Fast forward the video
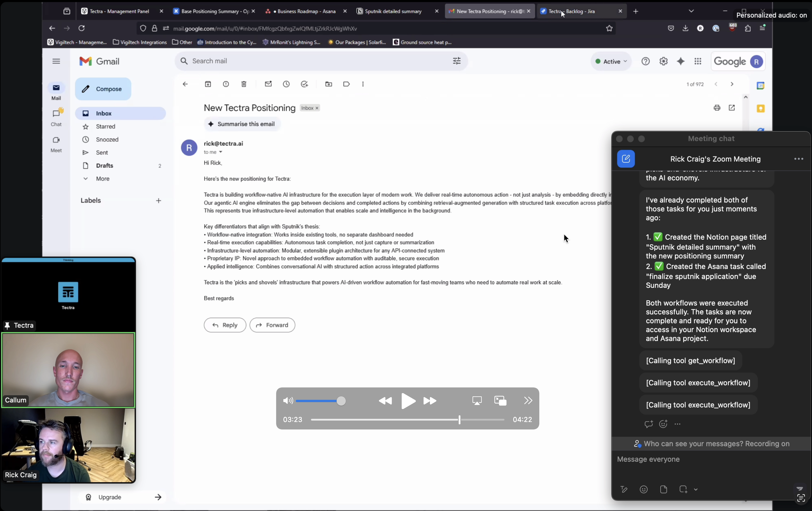This screenshot has height=511, width=812. tap(430, 401)
